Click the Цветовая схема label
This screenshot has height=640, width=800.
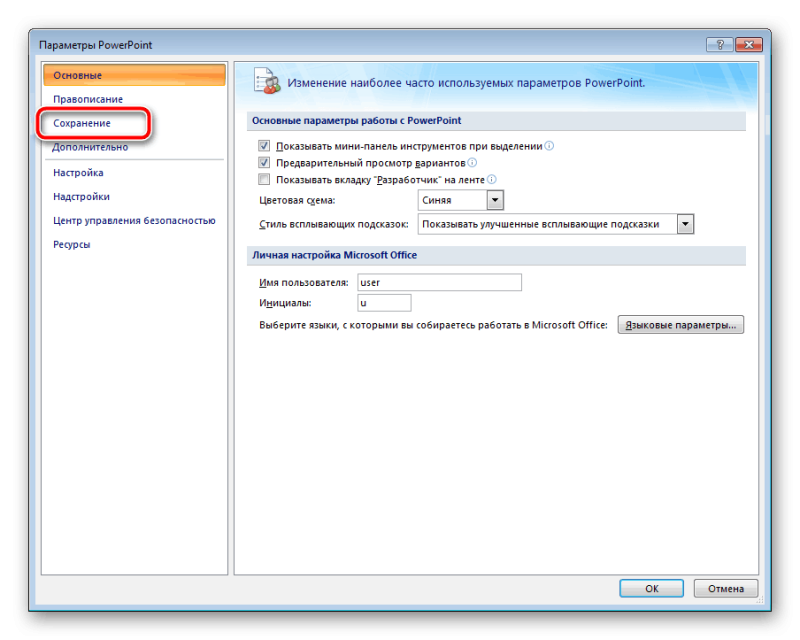point(297,200)
